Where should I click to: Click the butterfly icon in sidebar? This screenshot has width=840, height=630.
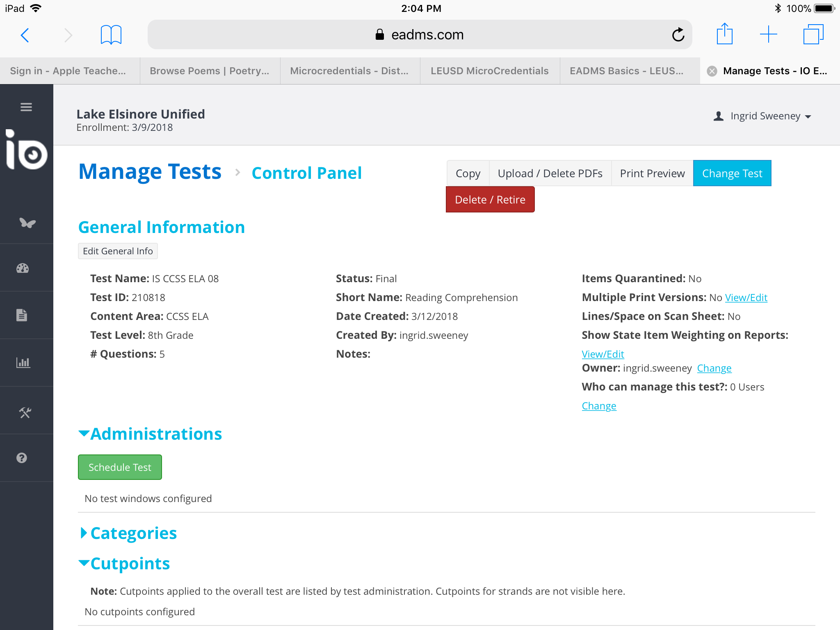(27, 222)
